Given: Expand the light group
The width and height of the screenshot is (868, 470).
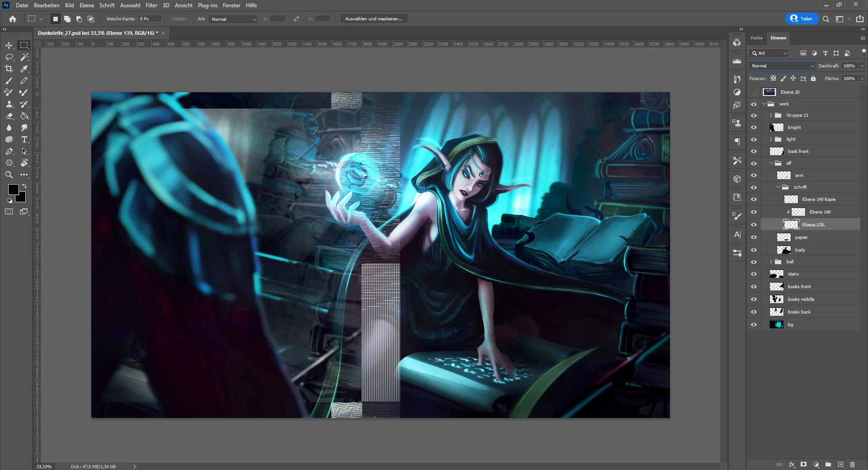Looking at the screenshot, I should [x=771, y=139].
